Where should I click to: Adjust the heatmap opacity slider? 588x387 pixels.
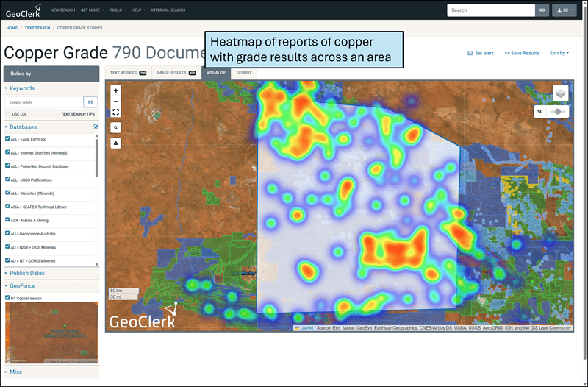click(x=559, y=111)
